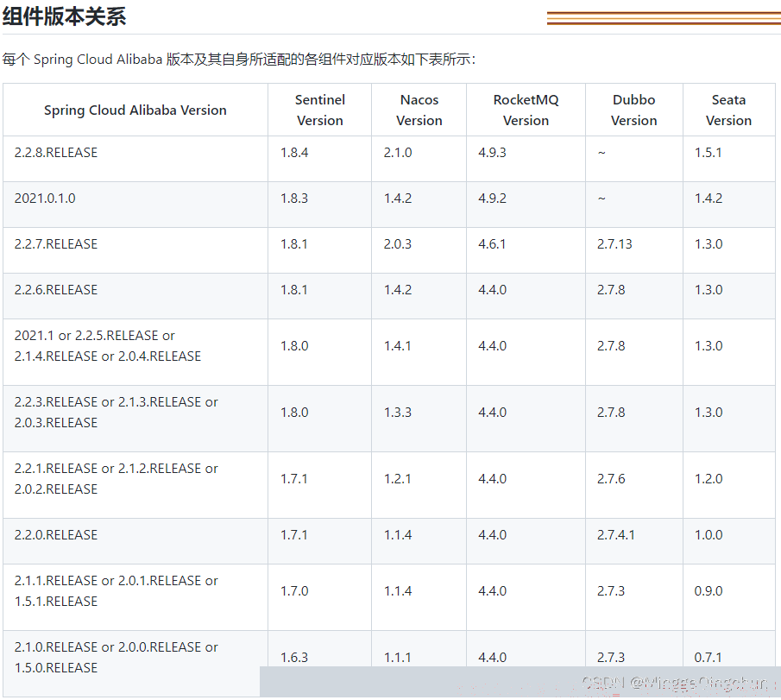The width and height of the screenshot is (781, 700).
Task: Click Seata 1.3.0 in the 2.2.7.RELEASE row
Action: (x=709, y=244)
